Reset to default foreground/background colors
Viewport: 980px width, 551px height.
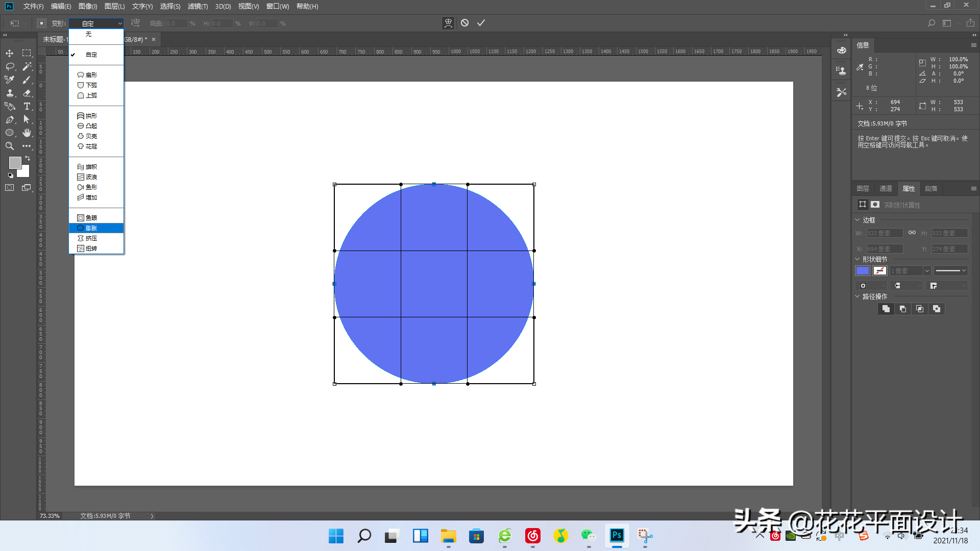10,175
